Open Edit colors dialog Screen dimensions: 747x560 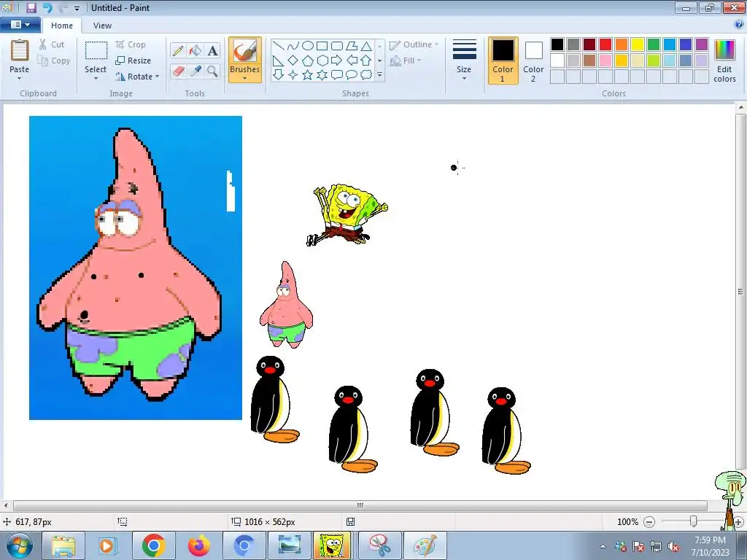tap(724, 61)
